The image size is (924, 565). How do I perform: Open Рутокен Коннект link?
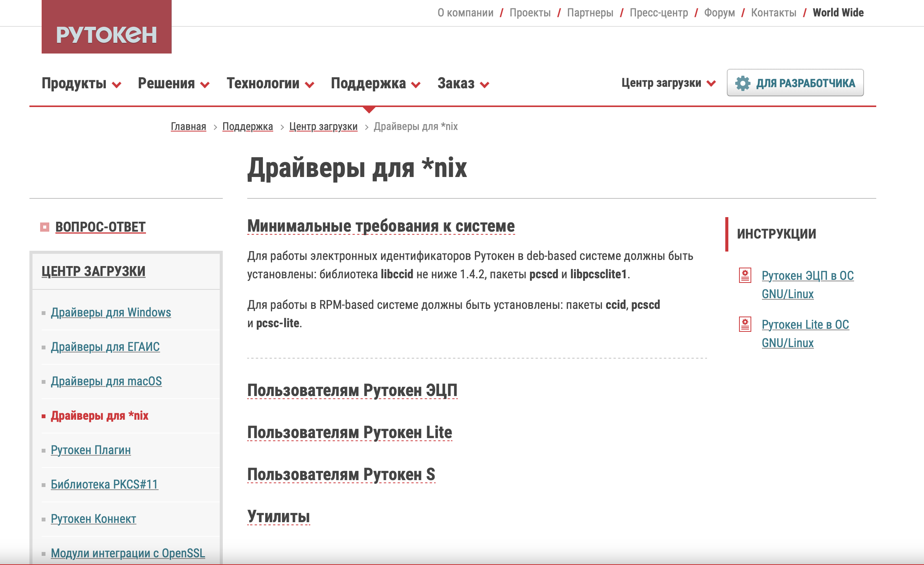(93, 519)
